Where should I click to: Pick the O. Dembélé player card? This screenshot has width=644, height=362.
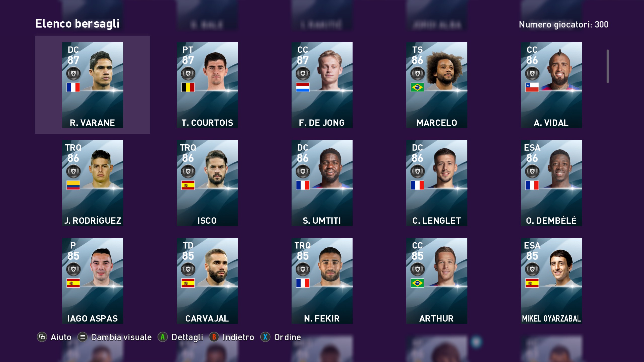(551, 183)
